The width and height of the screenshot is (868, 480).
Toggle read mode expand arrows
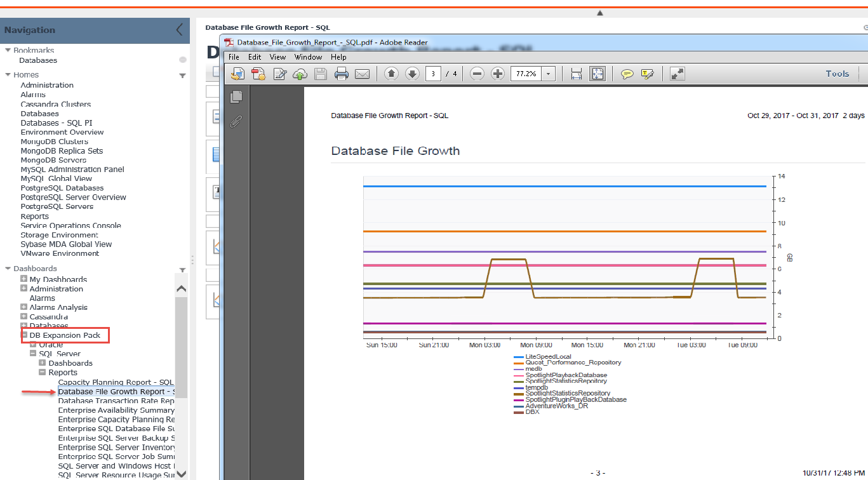[678, 74]
